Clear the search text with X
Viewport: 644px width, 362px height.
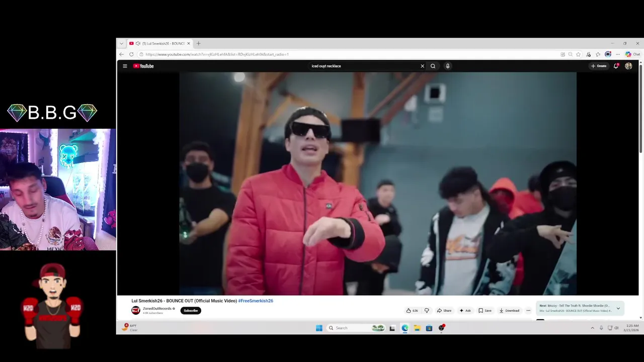click(x=422, y=66)
